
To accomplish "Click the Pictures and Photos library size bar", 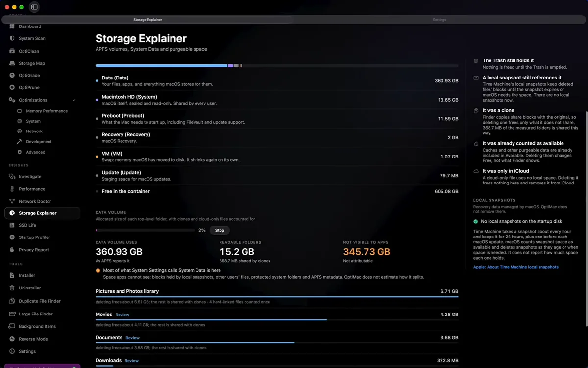I will point(277,297).
